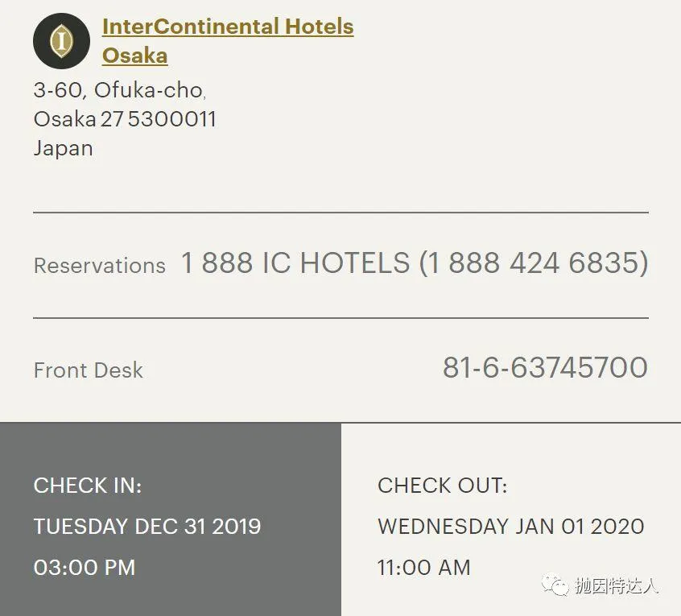The height and width of the screenshot is (616, 681).
Task: Click the WEDNESDAY JAN 01 2020 check-out date
Action: click(511, 526)
